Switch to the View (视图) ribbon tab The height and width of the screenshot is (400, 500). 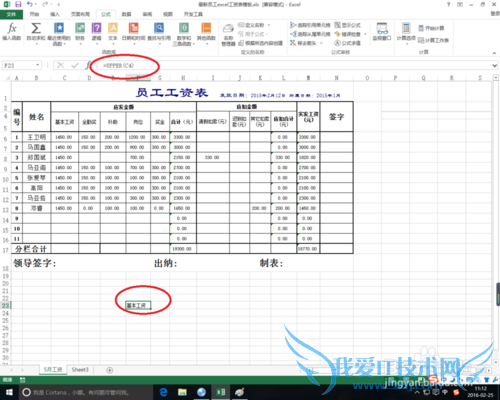tap(168, 14)
